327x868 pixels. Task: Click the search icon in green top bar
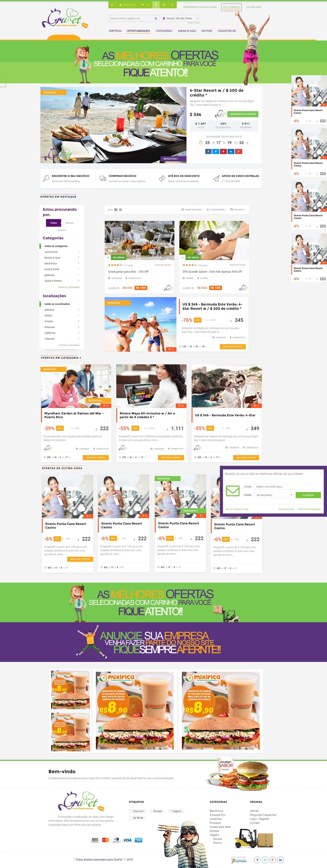click(112, 5)
